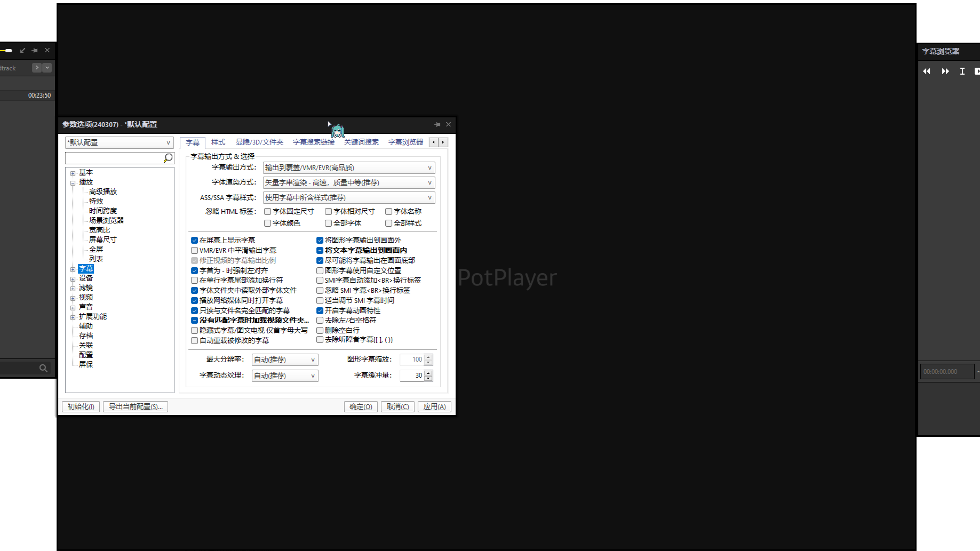Toggle 播放网络媒体同时打开字幕 checkbox
This screenshot has height=551, width=980.
pos(195,300)
